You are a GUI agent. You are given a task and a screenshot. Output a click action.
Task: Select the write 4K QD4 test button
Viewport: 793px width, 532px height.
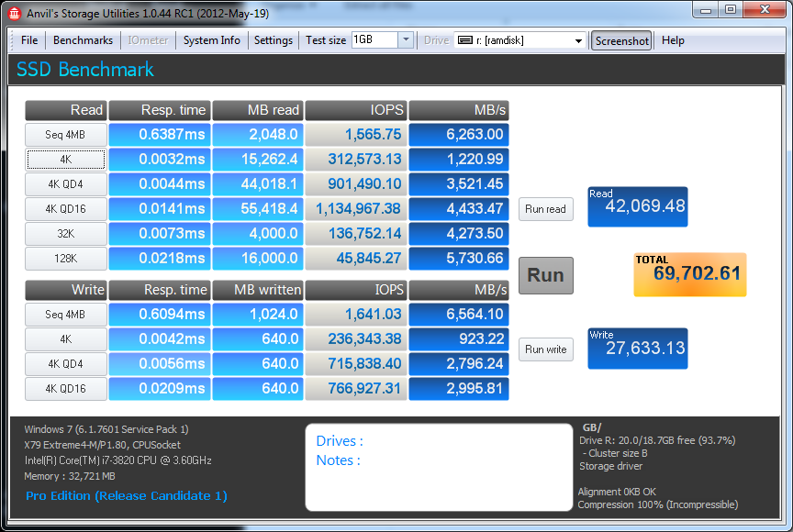coord(65,364)
